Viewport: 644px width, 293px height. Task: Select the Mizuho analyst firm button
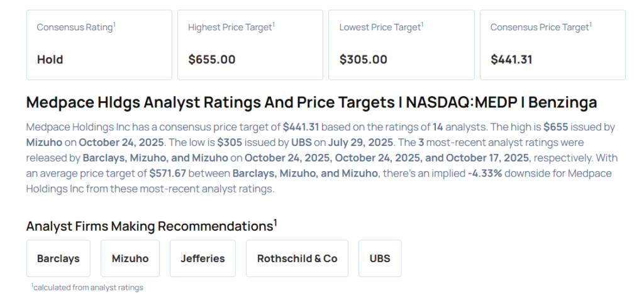tap(130, 258)
